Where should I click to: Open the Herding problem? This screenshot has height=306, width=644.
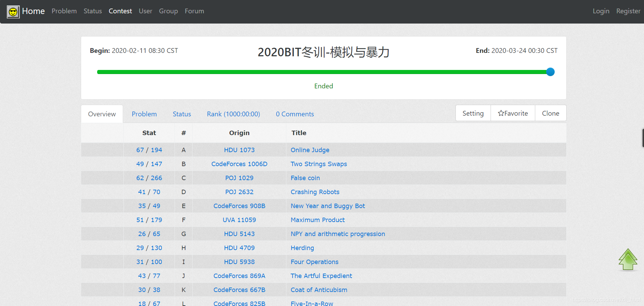click(302, 248)
